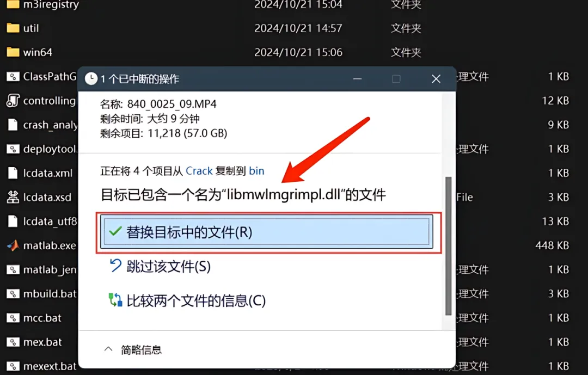Click the win64 folder icon
Screen dimensions: 588x375
pos(13,52)
